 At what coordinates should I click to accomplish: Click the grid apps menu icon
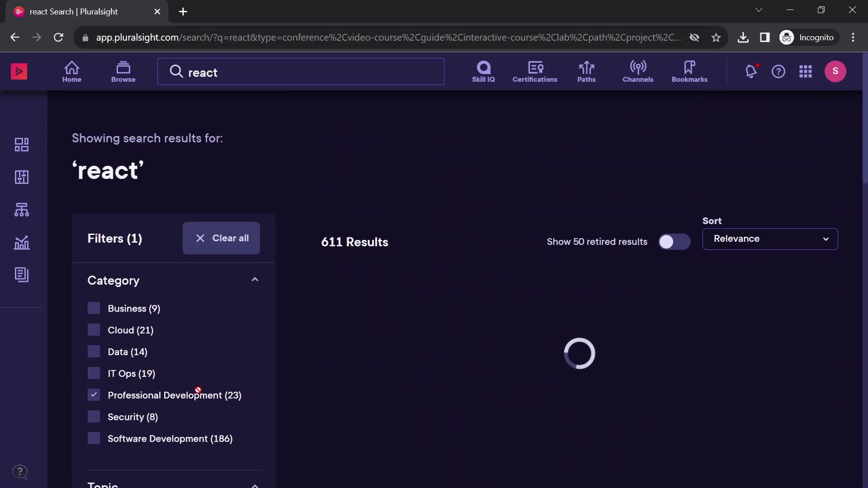(806, 71)
